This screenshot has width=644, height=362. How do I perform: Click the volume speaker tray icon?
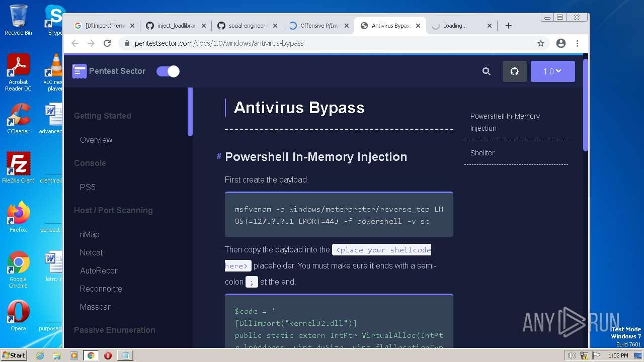[x=572, y=355]
